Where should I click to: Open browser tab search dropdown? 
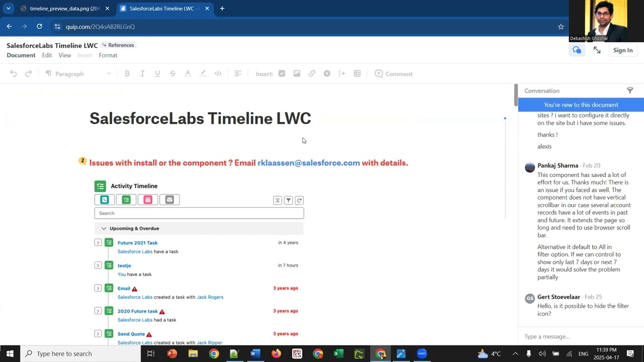(x=8, y=9)
